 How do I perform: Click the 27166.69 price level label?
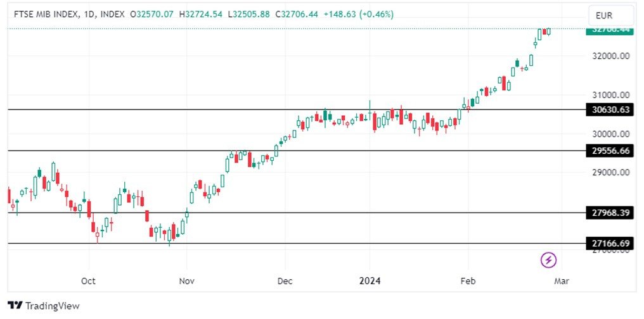pyautogui.click(x=610, y=243)
